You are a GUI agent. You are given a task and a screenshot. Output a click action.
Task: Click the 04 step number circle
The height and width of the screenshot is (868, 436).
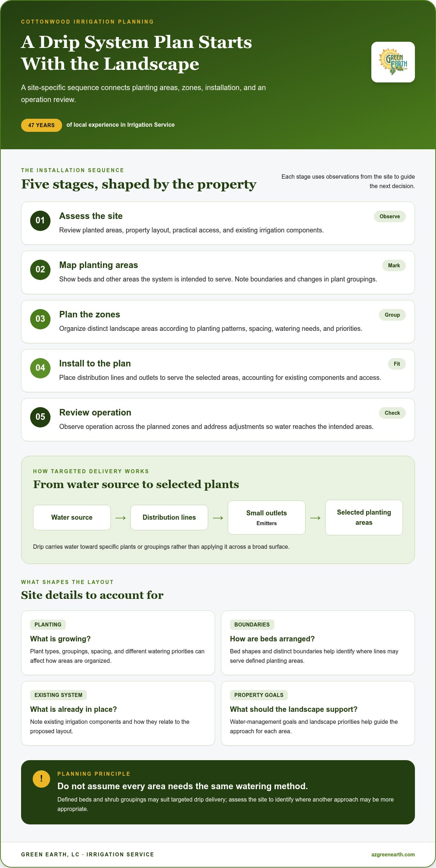tap(40, 368)
